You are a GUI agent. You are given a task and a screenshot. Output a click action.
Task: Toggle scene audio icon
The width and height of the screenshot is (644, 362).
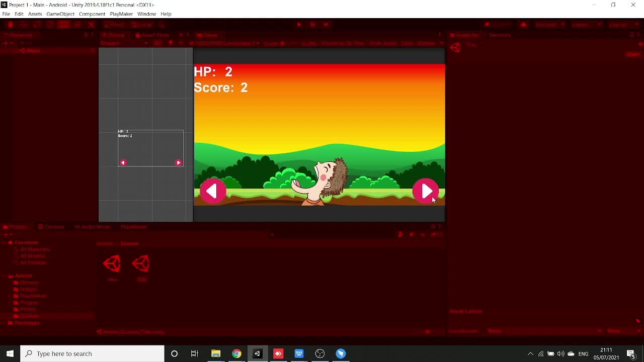pos(181,43)
